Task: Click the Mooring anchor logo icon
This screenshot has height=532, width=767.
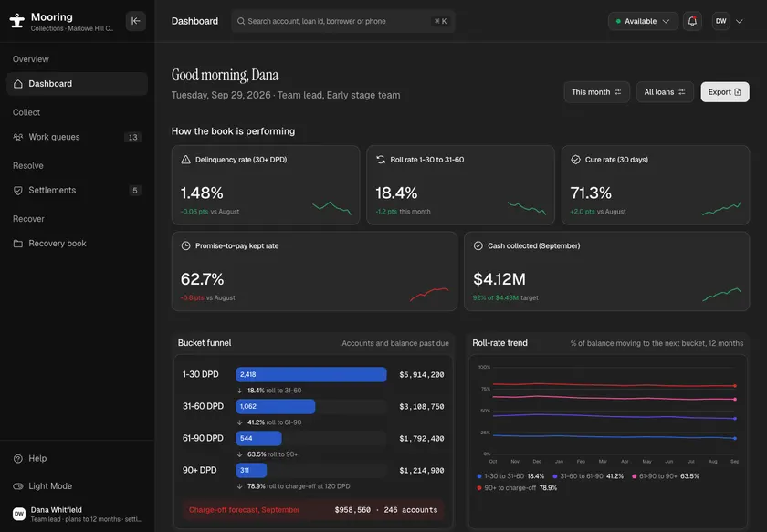Action: [x=17, y=21]
